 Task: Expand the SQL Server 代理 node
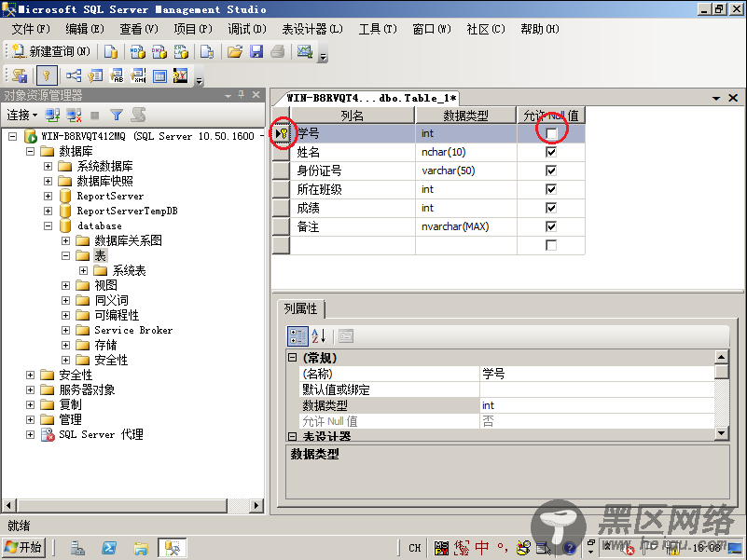point(30,434)
